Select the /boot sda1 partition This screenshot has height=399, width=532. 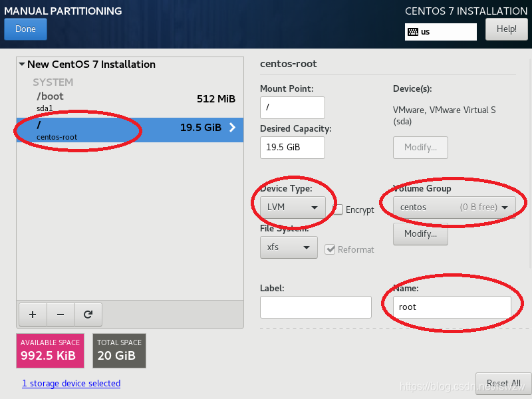[x=130, y=102]
